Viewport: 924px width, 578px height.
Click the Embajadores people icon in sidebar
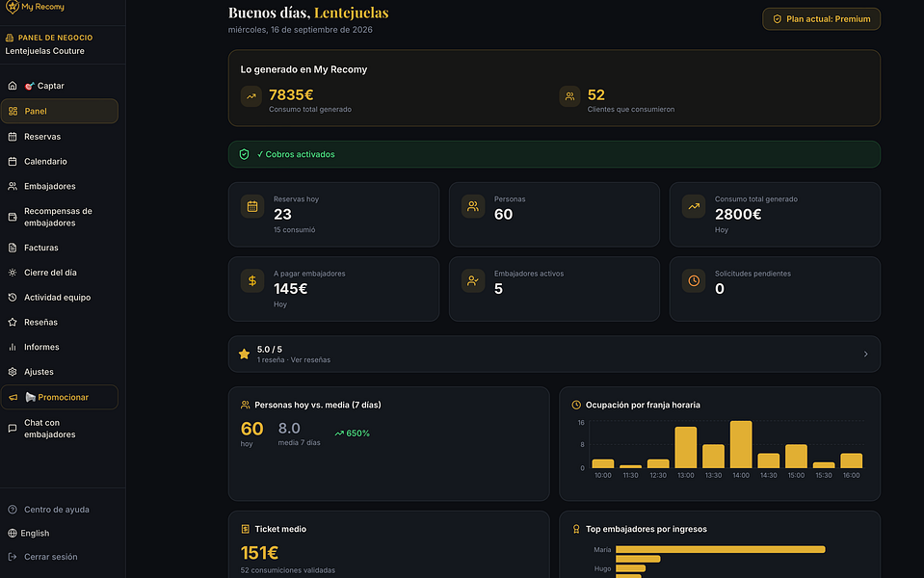[x=13, y=186]
